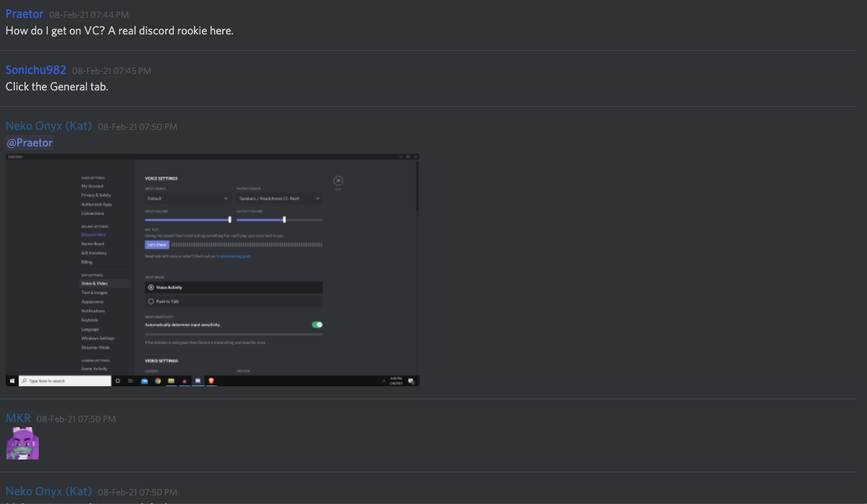Click the @Praetor mention

pos(30,143)
